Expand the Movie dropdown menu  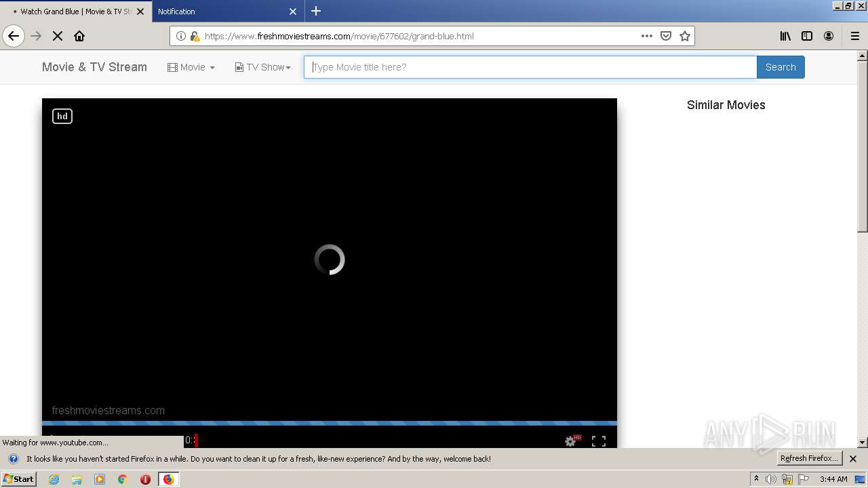coord(191,67)
